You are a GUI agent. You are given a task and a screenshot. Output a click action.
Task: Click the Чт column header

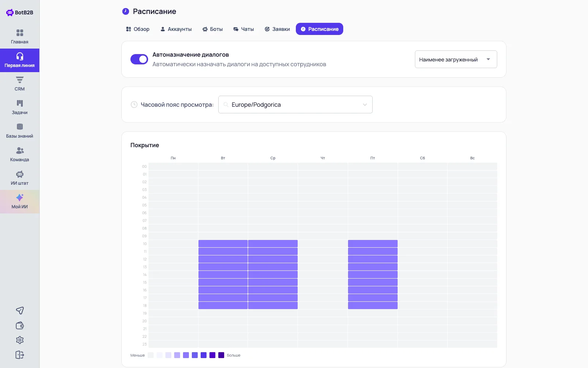[x=323, y=158]
